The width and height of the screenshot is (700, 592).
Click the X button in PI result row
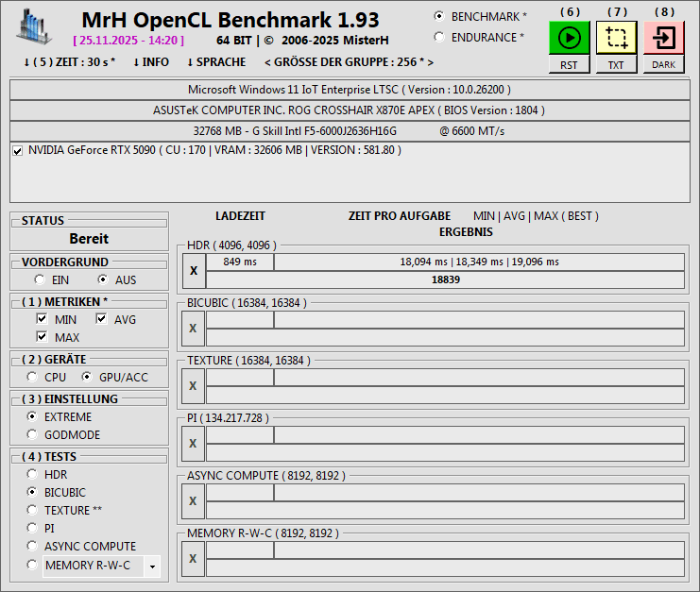pos(193,444)
